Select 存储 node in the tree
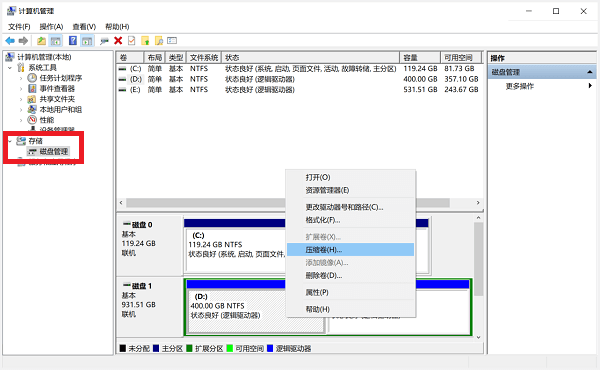The height and width of the screenshot is (370, 600). point(35,141)
